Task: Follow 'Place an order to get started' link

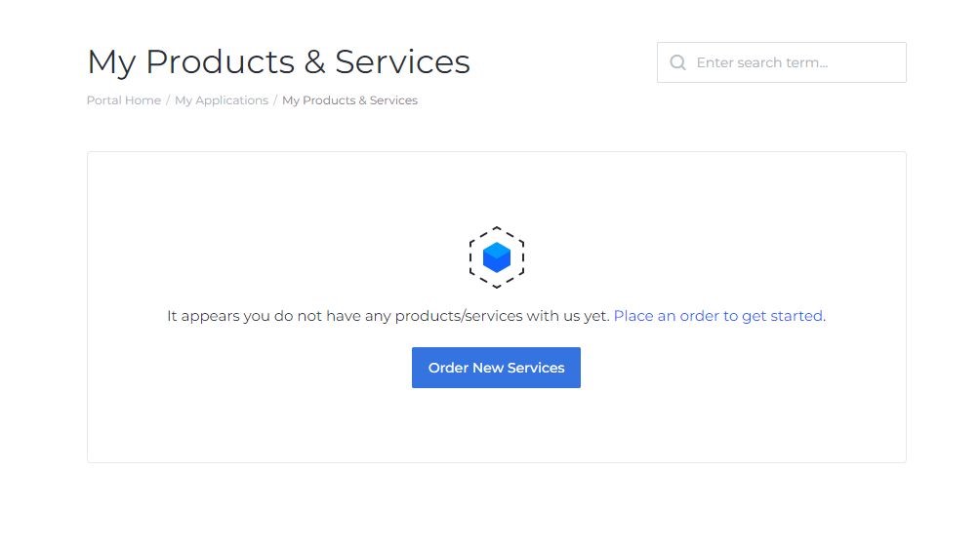Action: click(718, 316)
